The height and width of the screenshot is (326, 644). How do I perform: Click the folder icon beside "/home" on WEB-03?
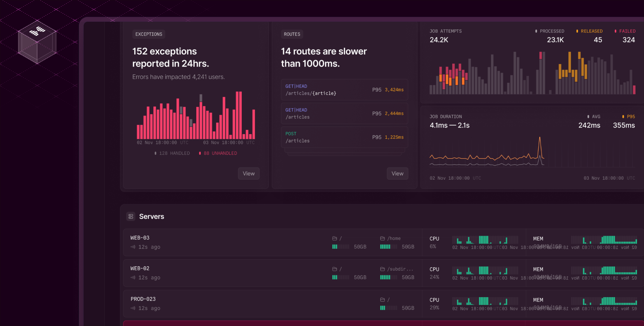pos(382,238)
